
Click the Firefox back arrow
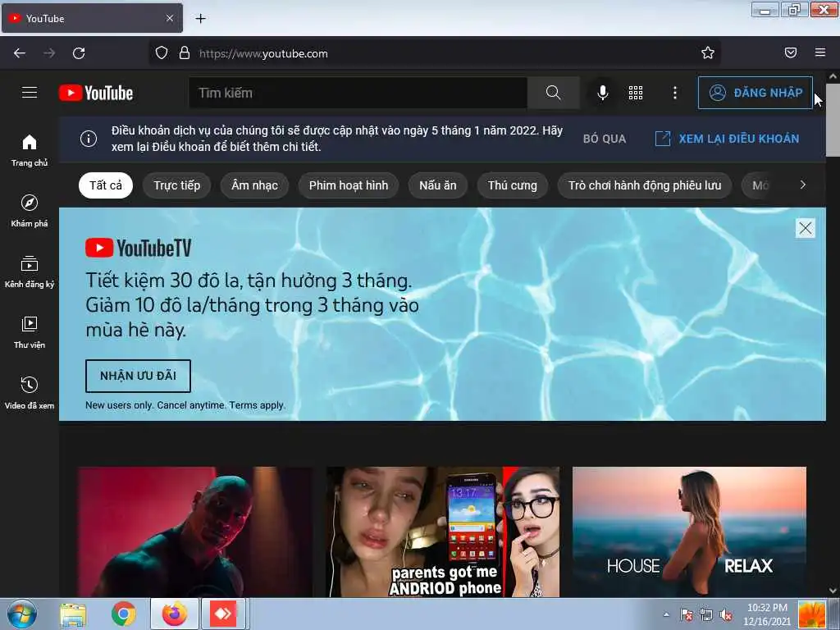click(x=20, y=53)
